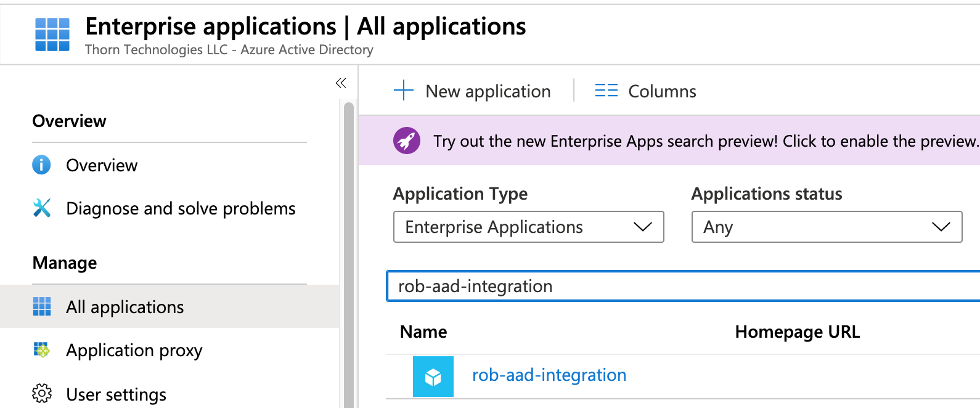This screenshot has height=408, width=980.
Task: Sort by the Name column header
Action: click(x=423, y=332)
